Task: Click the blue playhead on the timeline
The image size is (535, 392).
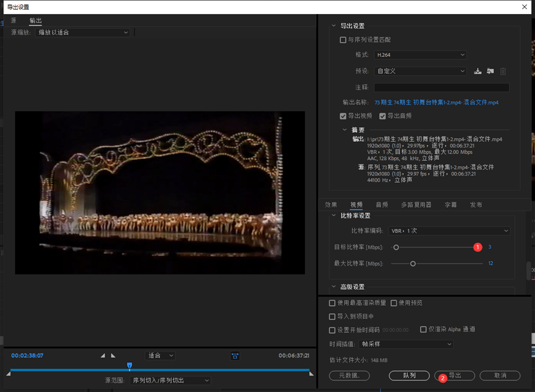Action: pyautogui.click(x=130, y=366)
